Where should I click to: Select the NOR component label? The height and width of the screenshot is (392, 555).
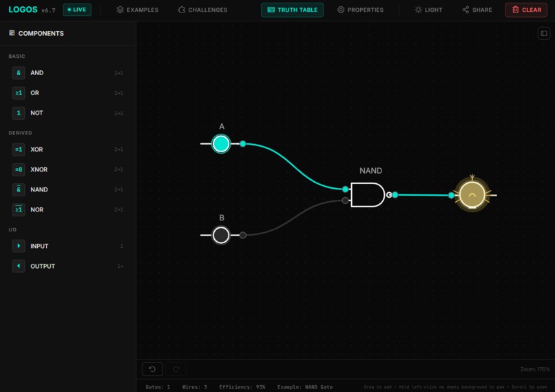click(36, 209)
